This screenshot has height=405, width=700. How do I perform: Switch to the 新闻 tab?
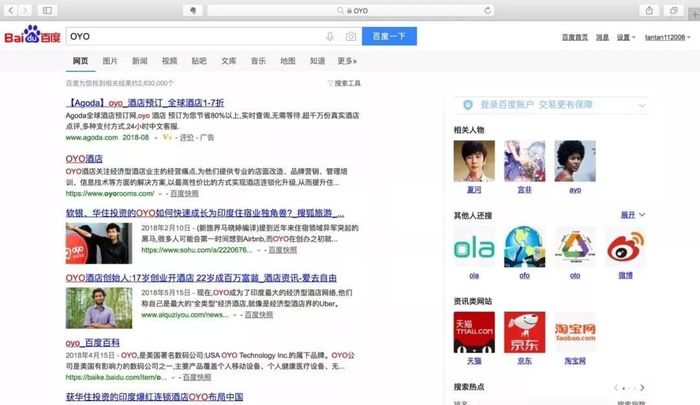[140, 61]
